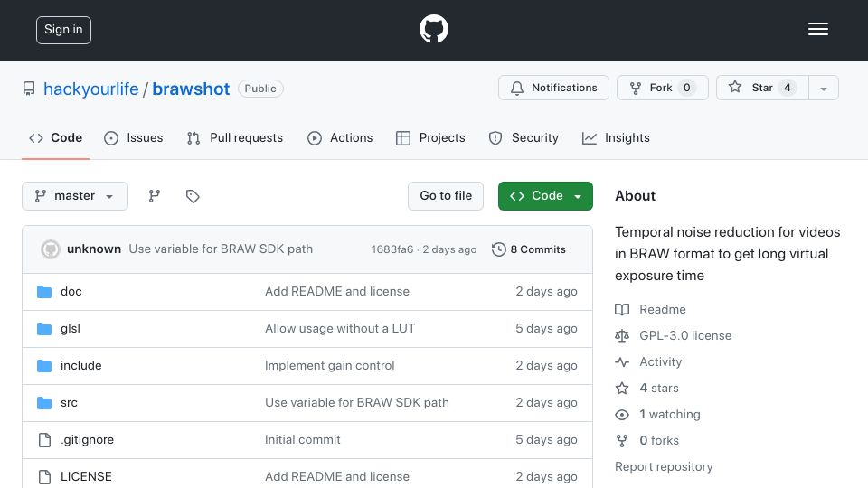Fork the brawshot repository
Viewport: 868px width, 488px height.
coord(663,88)
